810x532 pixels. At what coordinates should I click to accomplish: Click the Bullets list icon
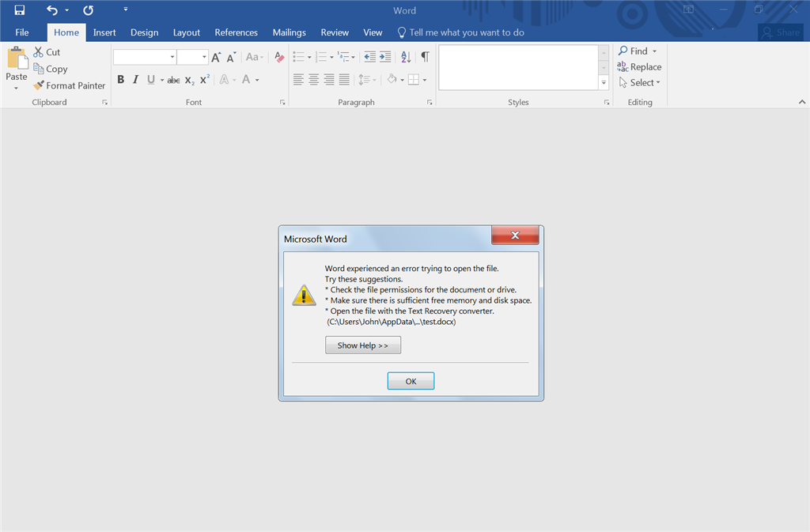click(298, 57)
